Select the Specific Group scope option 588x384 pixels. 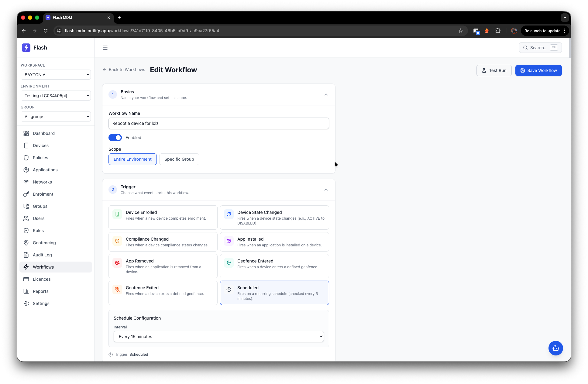click(179, 159)
